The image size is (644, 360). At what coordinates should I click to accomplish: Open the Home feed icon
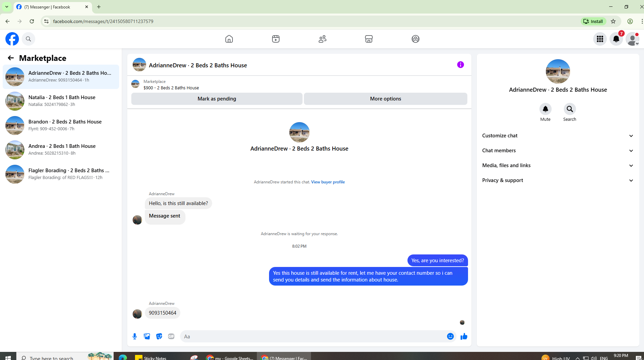point(229,39)
